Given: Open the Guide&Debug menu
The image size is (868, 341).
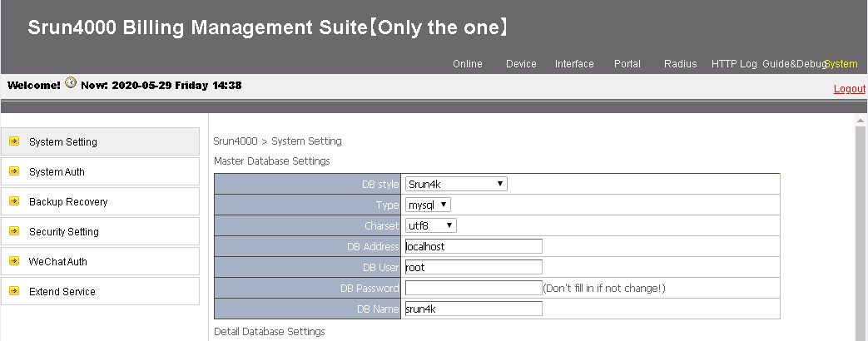Looking at the screenshot, I should tap(794, 64).
